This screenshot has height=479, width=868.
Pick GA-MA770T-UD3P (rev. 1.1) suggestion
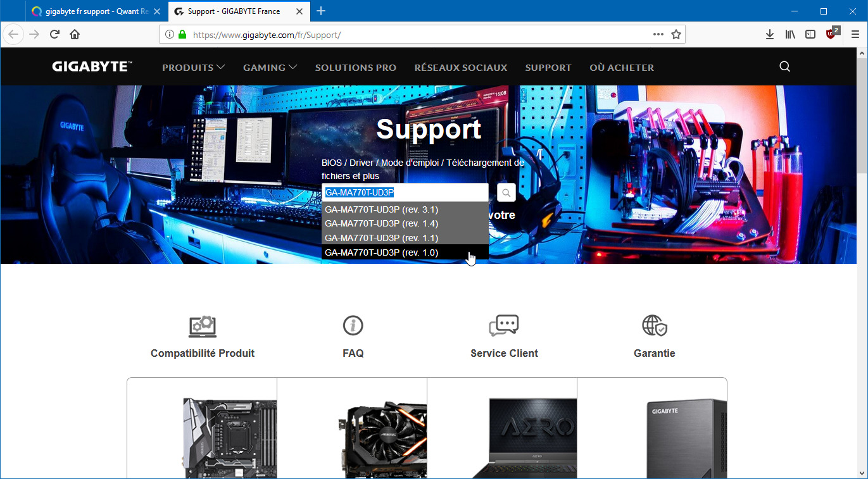click(x=405, y=238)
